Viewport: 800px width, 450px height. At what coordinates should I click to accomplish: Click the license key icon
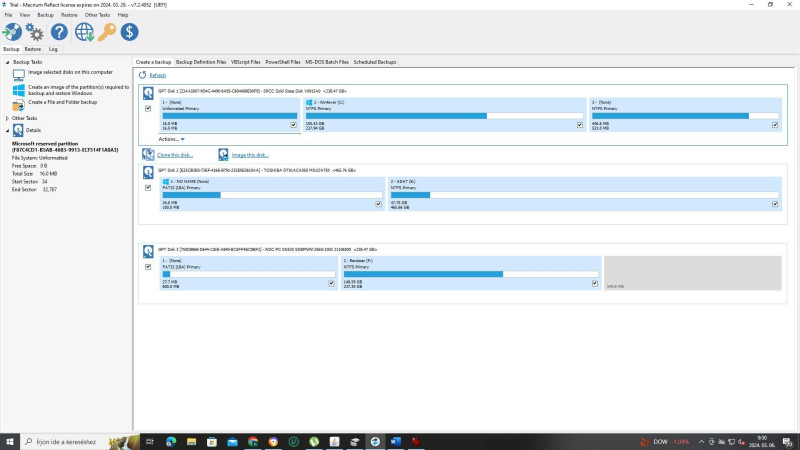pos(107,32)
